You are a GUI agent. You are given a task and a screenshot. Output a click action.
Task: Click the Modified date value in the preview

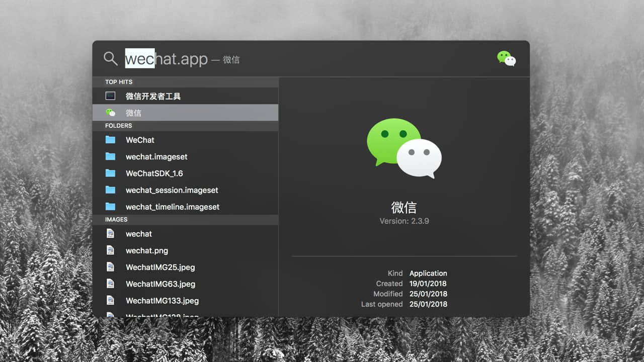point(428,294)
